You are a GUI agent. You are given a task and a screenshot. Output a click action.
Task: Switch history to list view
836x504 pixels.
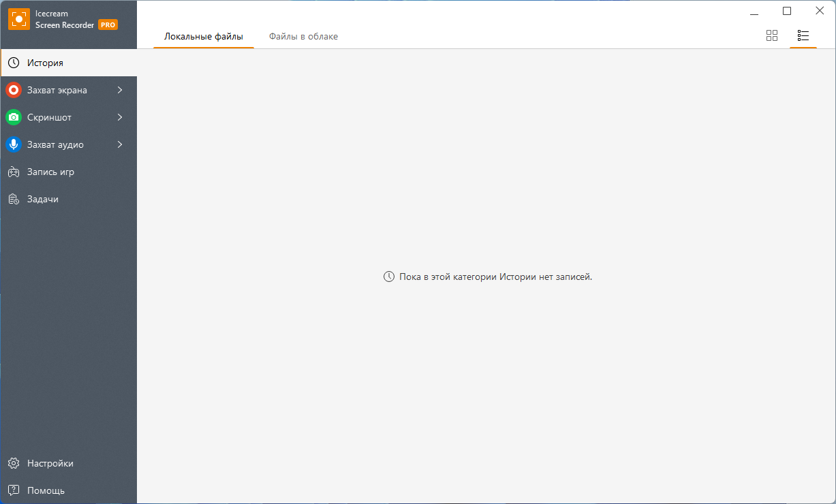coord(803,35)
